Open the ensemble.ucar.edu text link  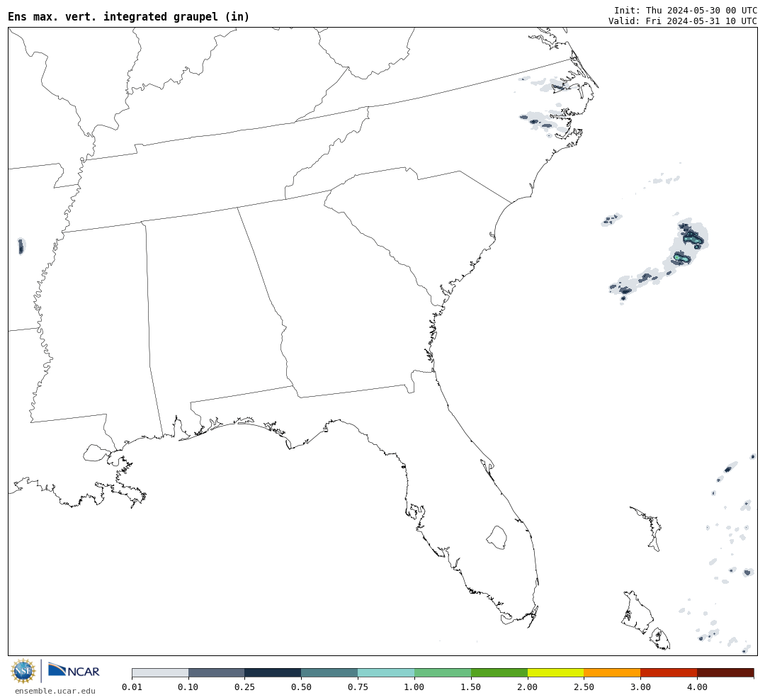pyautogui.click(x=55, y=691)
